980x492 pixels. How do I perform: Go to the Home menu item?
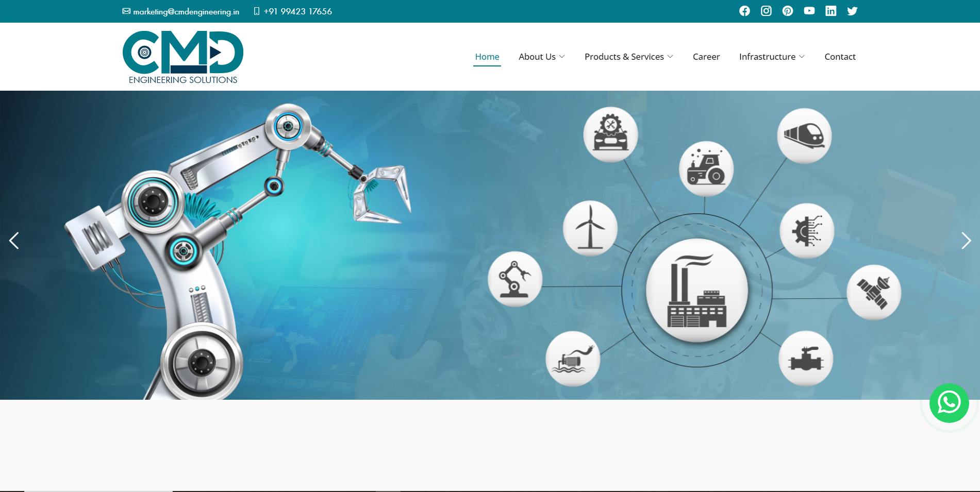[487, 57]
